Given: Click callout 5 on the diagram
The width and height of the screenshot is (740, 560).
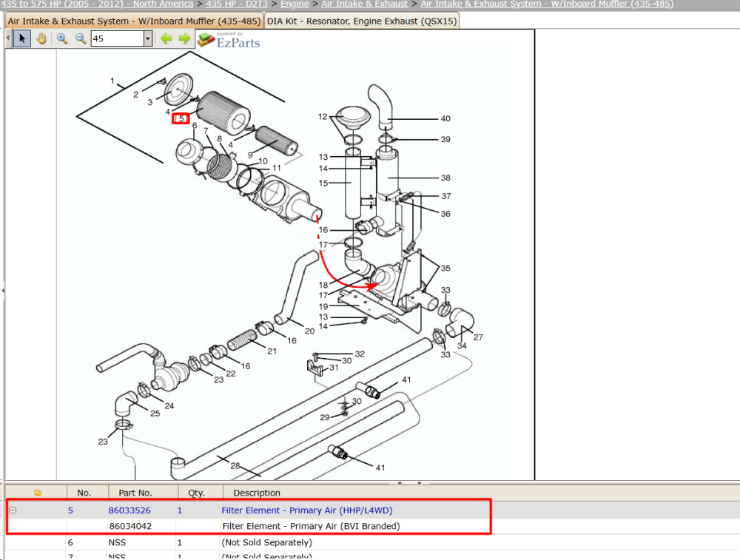Looking at the screenshot, I should [181, 118].
